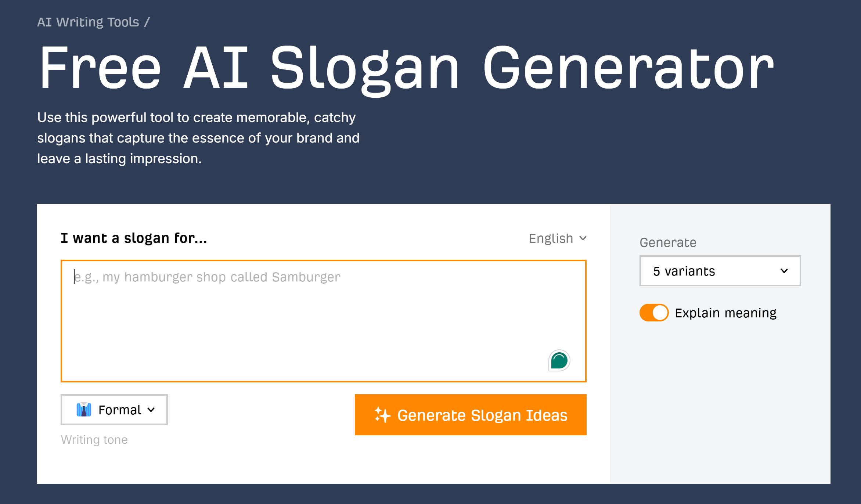Open the Formal writing tone dropdown

114,410
